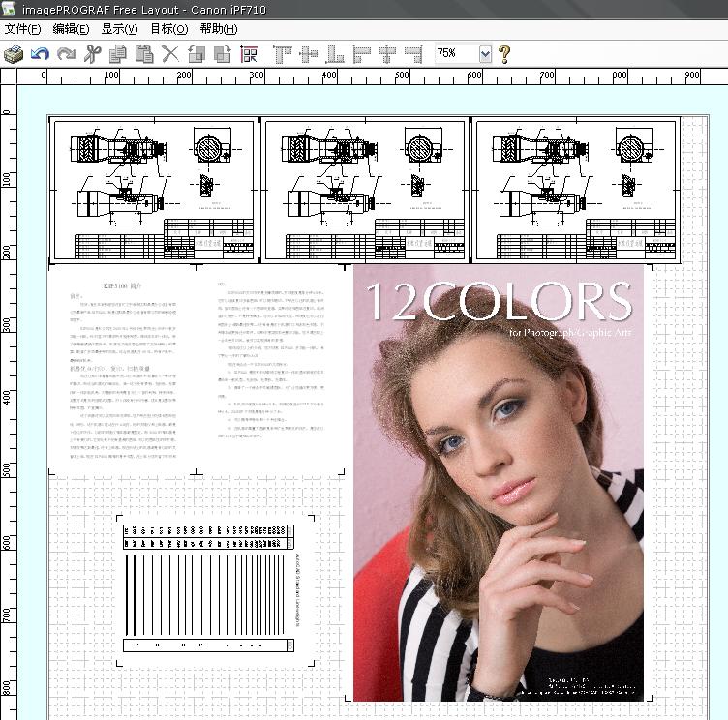Viewport: 728px width, 720px height.
Task: Click the Redo arrow icon
Action: (67, 54)
